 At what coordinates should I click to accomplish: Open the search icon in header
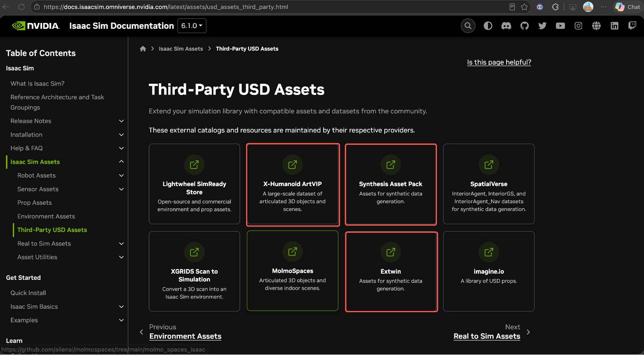tap(468, 26)
